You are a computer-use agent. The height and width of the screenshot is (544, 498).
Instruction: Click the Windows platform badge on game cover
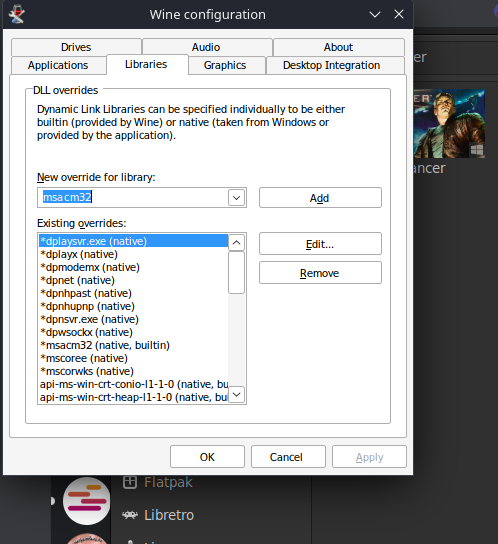coord(477,150)
